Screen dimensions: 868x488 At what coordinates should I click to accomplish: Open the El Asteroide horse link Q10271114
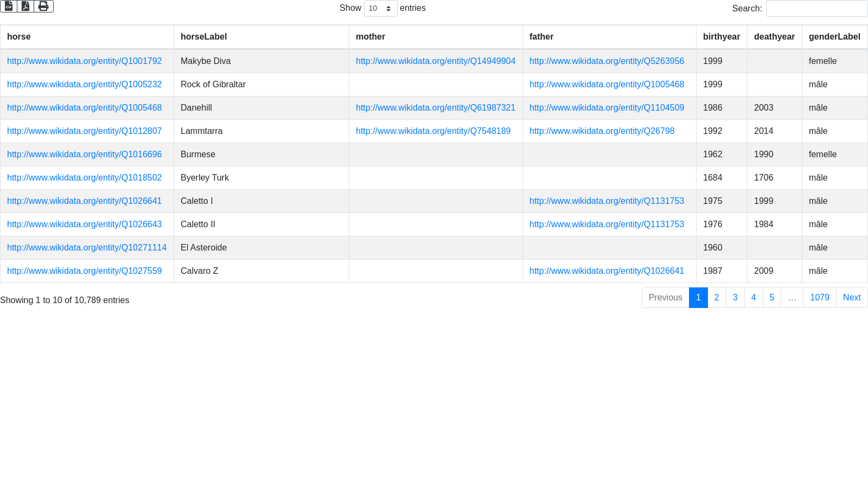(x=87, y=248)
